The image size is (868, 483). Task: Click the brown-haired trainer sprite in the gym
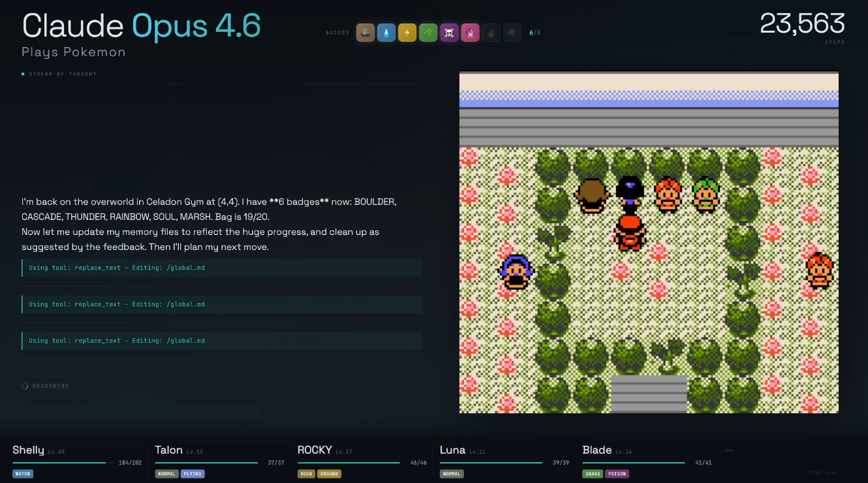(x=591, y=195)
